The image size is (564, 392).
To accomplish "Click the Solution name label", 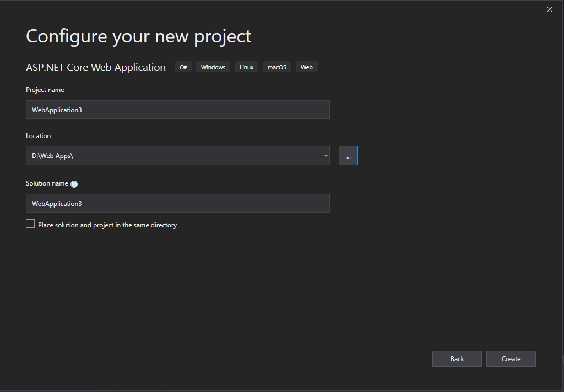I will 47,183.
